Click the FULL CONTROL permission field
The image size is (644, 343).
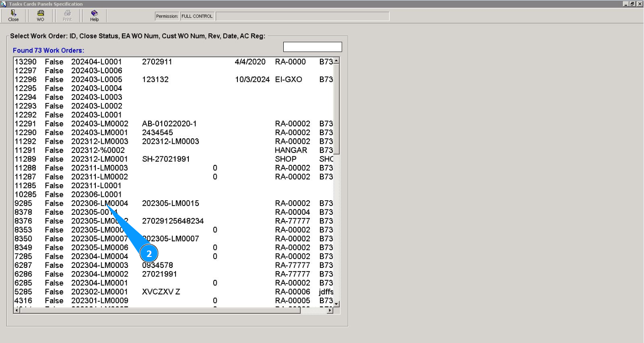(x=197, y=16)
